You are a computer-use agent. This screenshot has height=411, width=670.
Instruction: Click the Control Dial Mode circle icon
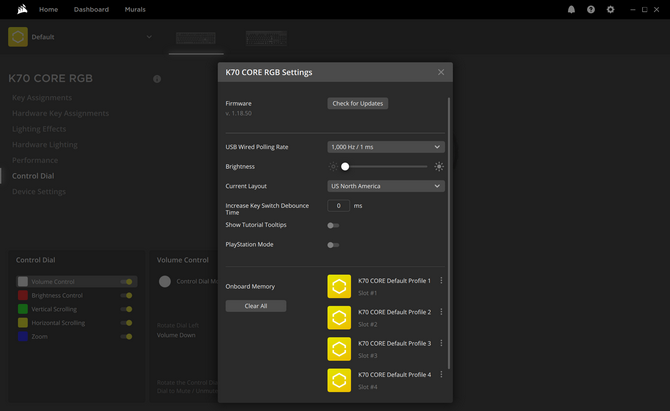tap(165, 281)
